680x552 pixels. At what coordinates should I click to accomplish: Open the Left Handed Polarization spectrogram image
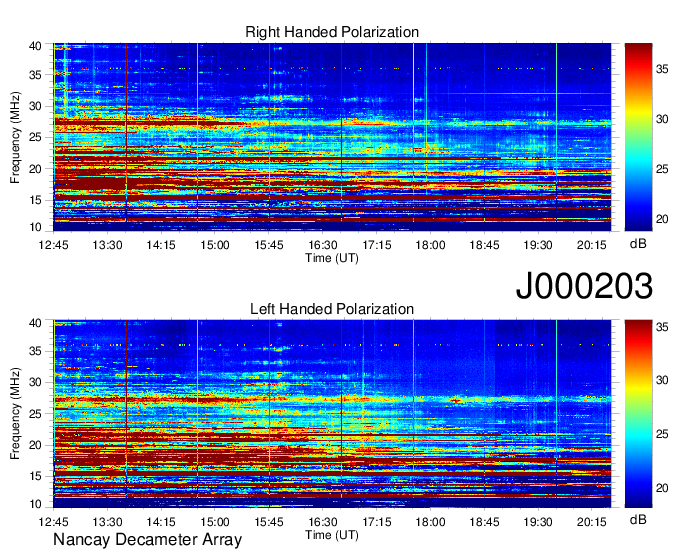pos(332,414)
